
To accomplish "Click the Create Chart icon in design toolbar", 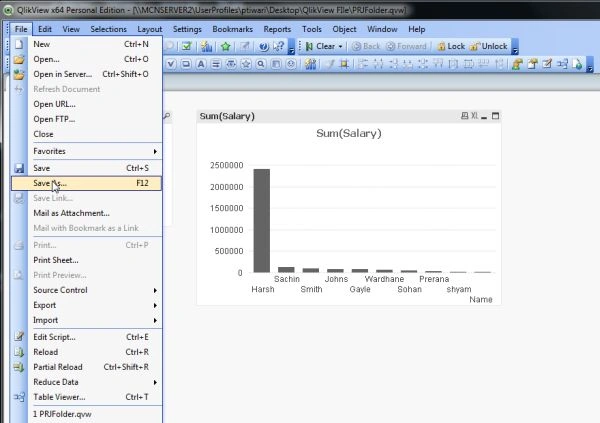I will (310, 64).
